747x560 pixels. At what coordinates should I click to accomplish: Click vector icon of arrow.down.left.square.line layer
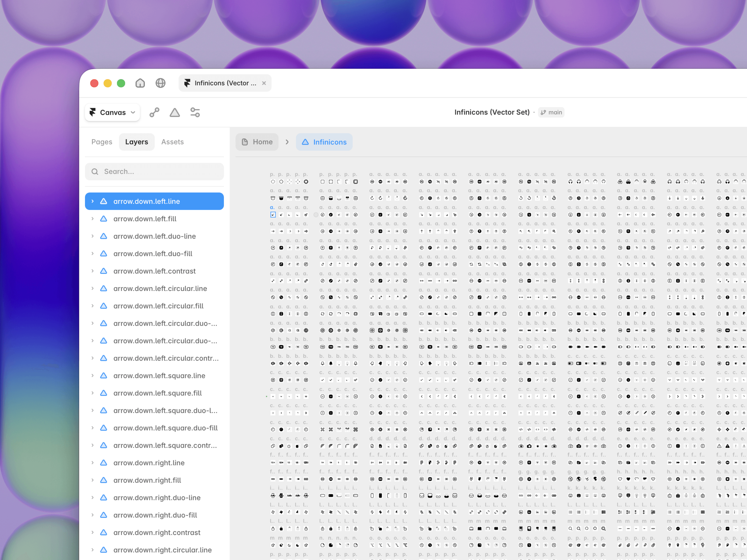click(104, 376)
